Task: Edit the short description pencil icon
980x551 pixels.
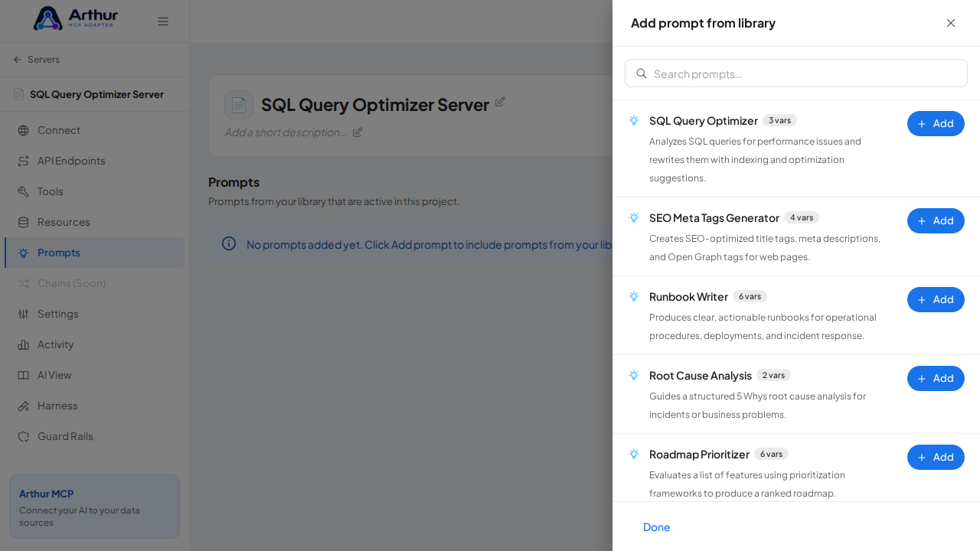Action: (358, 132)
